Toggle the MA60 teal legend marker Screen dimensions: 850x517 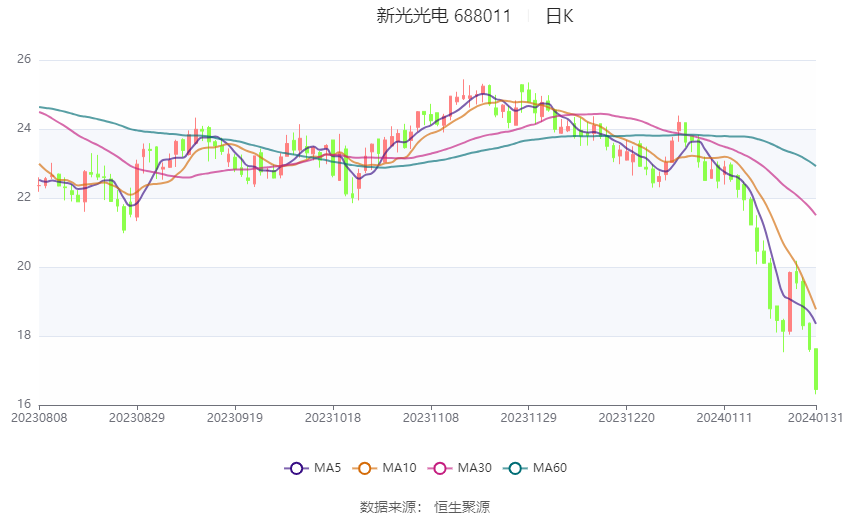click(515, 468)
